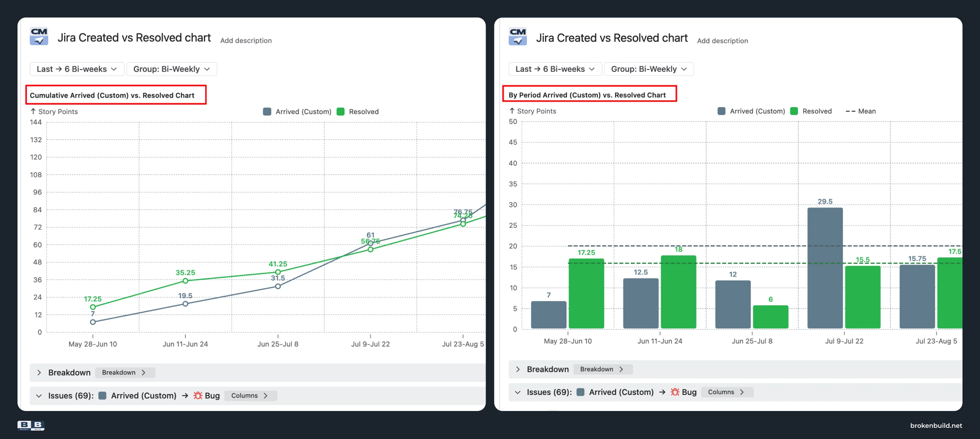
Task: Open the brokenbuild.net link
Action: (x=936, y=425)
